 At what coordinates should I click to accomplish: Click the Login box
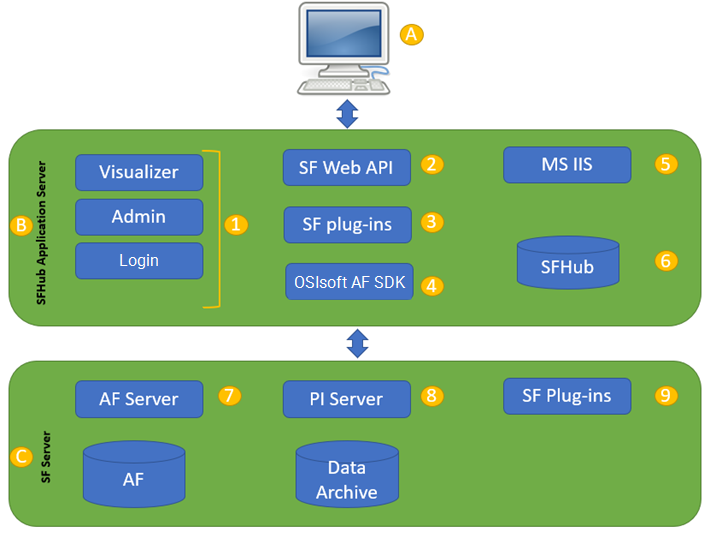139,261
